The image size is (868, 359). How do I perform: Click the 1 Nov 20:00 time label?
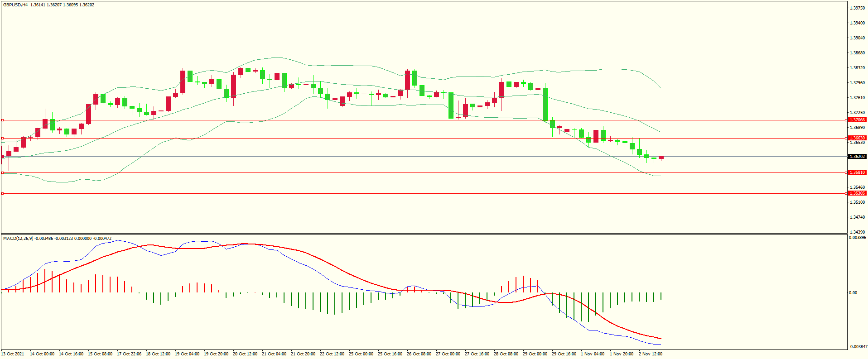click(622, 354)
